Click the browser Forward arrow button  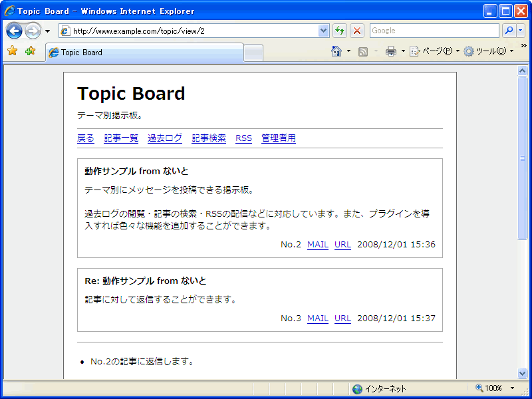coord(33,31)
